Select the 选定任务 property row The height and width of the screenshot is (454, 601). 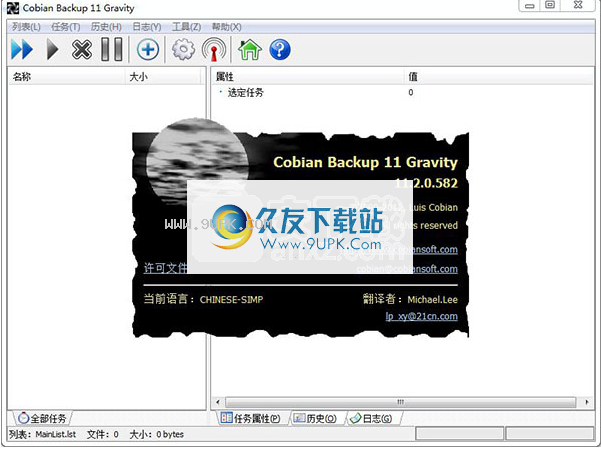click(x=402, y=92)
